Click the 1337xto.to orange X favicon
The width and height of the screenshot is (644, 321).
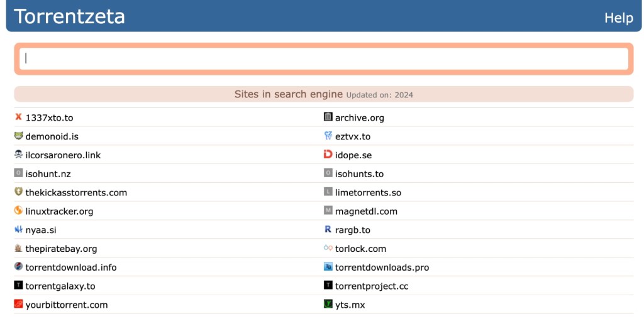point(18,117)
